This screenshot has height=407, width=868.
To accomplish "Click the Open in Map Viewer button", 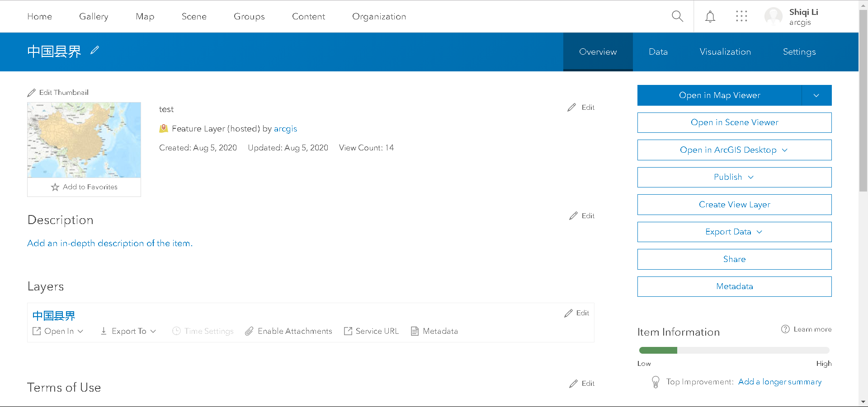I will [x=720, y=95].
